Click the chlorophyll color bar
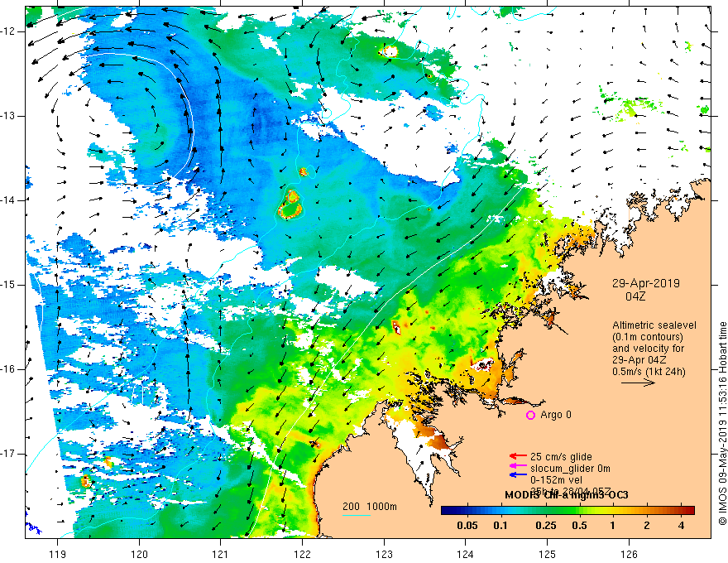 (x=568, y=510)
